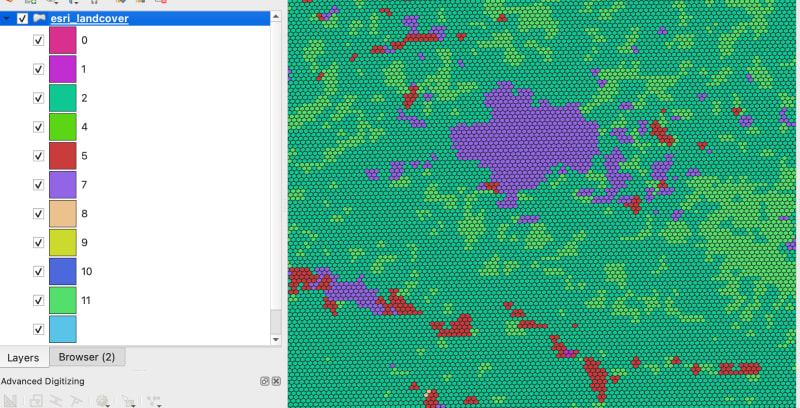Uncheck the unlabeled light blue category
The width and height of the screenshot is (800, 408).
pyautogui.click(x=39, y=329)
